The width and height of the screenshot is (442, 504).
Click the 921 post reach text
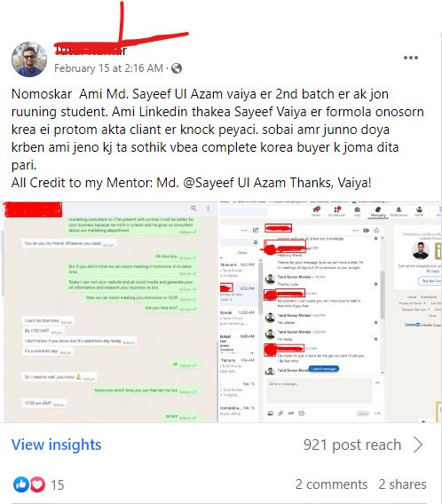pyautogui.click(x=352, y=445)
